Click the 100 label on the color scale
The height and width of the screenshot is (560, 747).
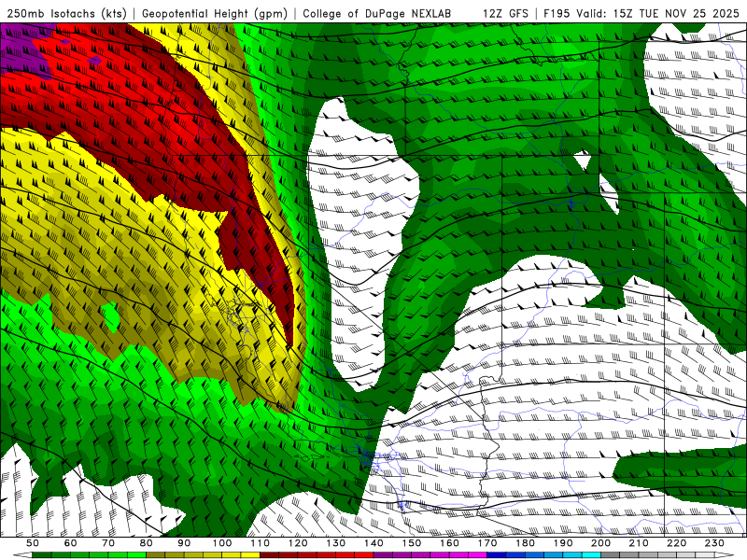pos(221,543)
